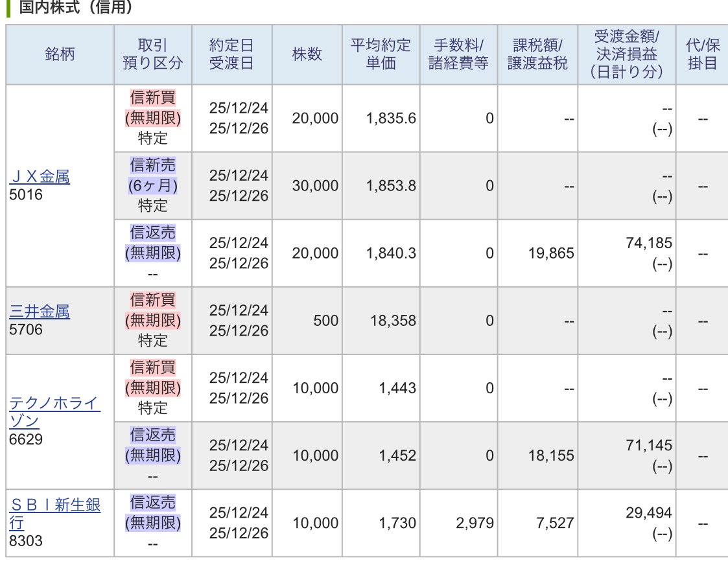Click the 手数料/諸経費等 column header

458,54
